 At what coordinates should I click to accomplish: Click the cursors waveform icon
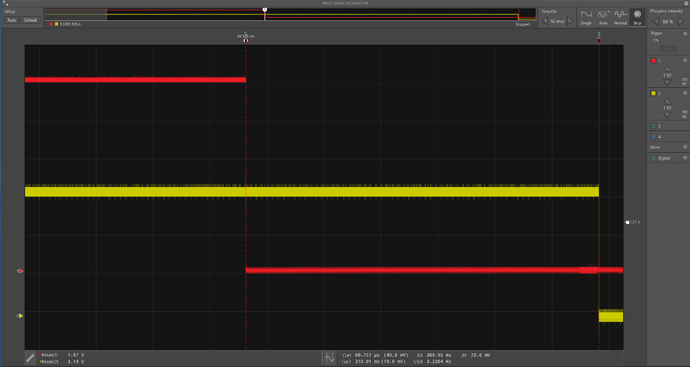pyautogui.click(x=329, y=358)
